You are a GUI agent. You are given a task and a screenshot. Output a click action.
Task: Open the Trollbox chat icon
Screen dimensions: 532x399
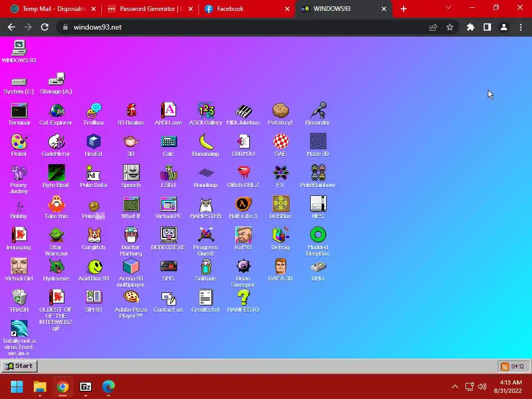[x=94, y=114]
